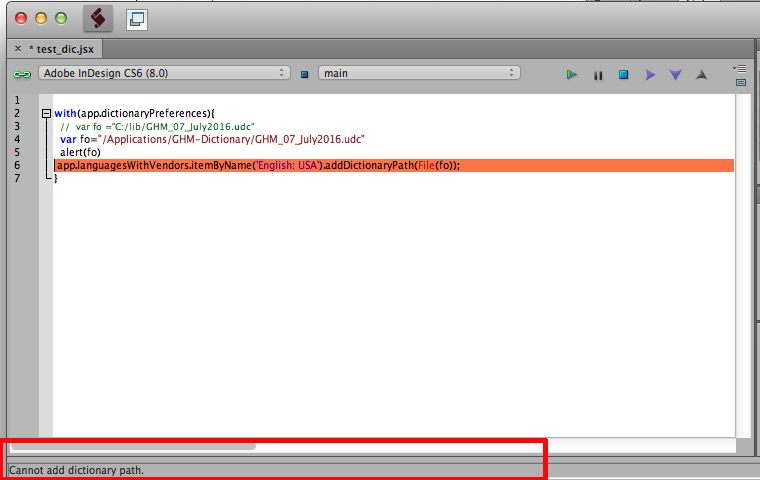Click the small blue engine square icon
The height and width of the screenshot is (480, 760).
coord(304,74)
